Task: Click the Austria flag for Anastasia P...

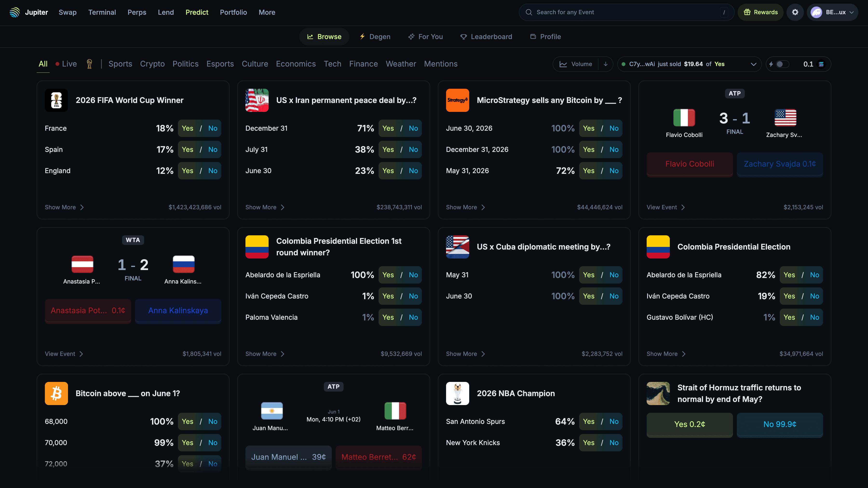Action: coord(82,264)
